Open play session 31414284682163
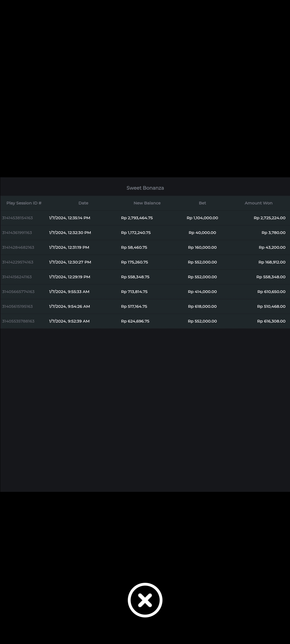Viewport: 290px width, 644px height. [18, 247]
